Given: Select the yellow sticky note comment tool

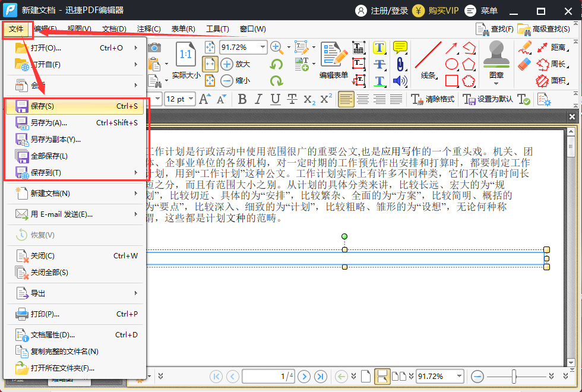Looking at the screenshot, I should 400,47.
